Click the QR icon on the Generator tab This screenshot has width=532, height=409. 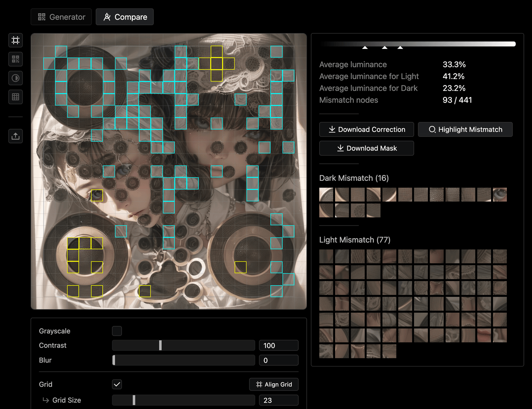click(41, 16)
